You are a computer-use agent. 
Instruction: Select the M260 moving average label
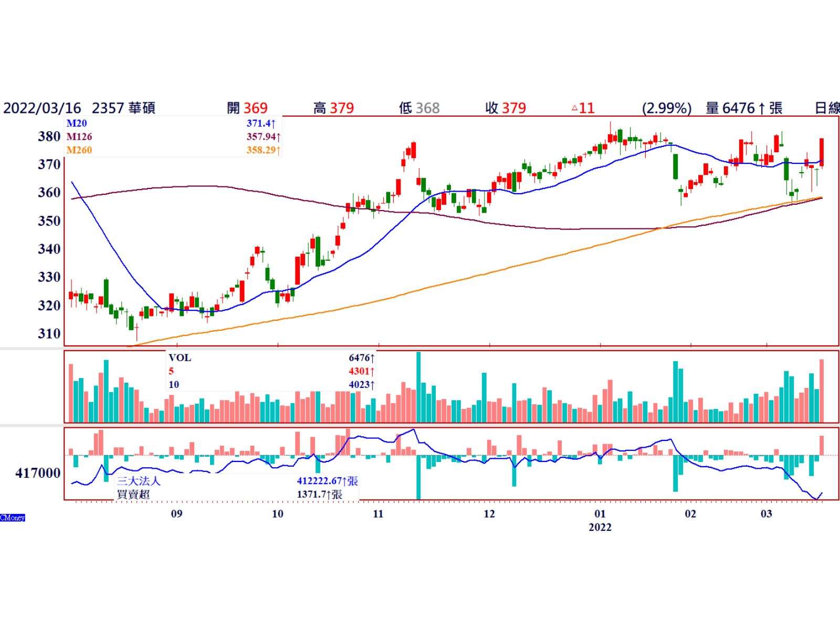click(x=79, y=150)
